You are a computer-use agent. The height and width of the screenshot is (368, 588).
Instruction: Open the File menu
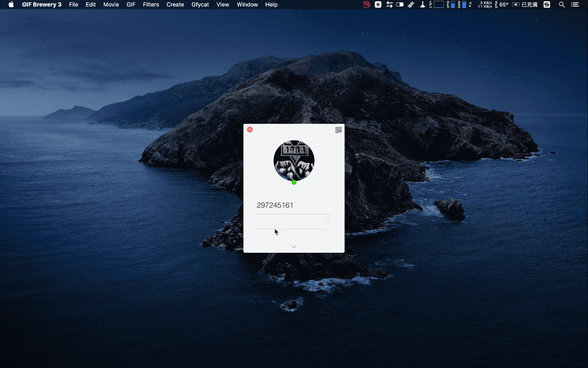(73, 4)
